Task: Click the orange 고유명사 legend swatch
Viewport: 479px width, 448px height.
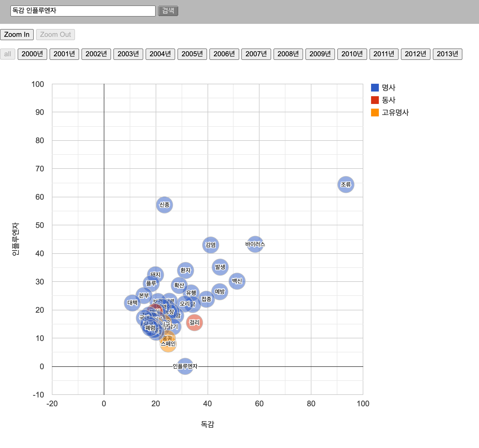Action: click(x=375, y=113)
